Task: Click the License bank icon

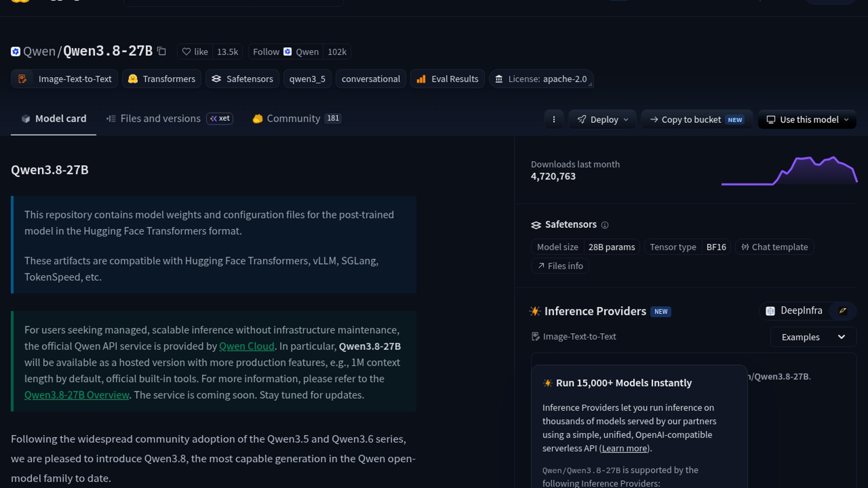Action: pos(499,79)
